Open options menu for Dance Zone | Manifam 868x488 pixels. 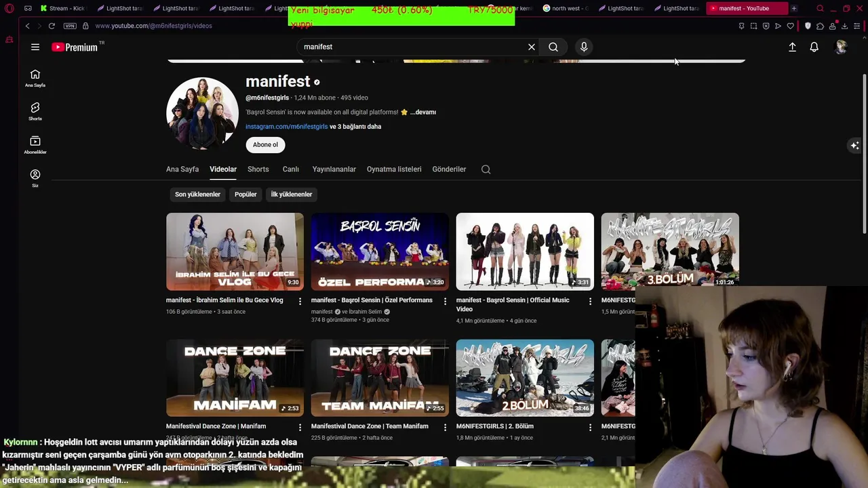click(300, 427)
